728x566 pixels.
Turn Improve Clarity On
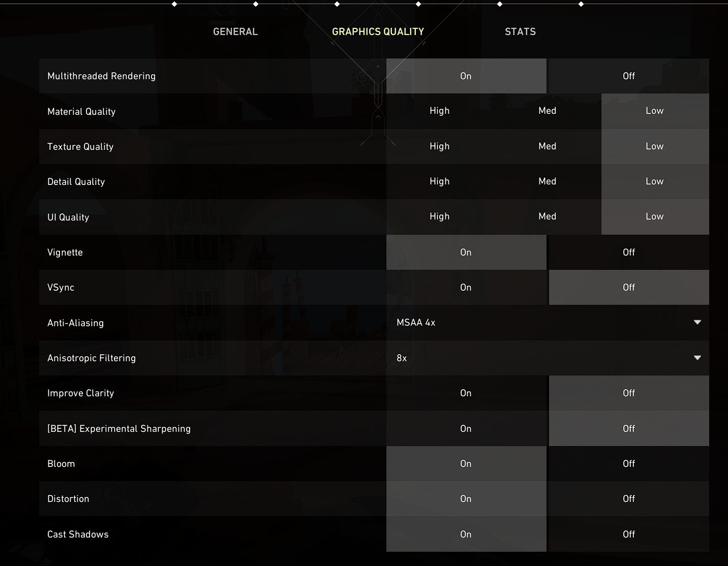[x=466, y=393]
